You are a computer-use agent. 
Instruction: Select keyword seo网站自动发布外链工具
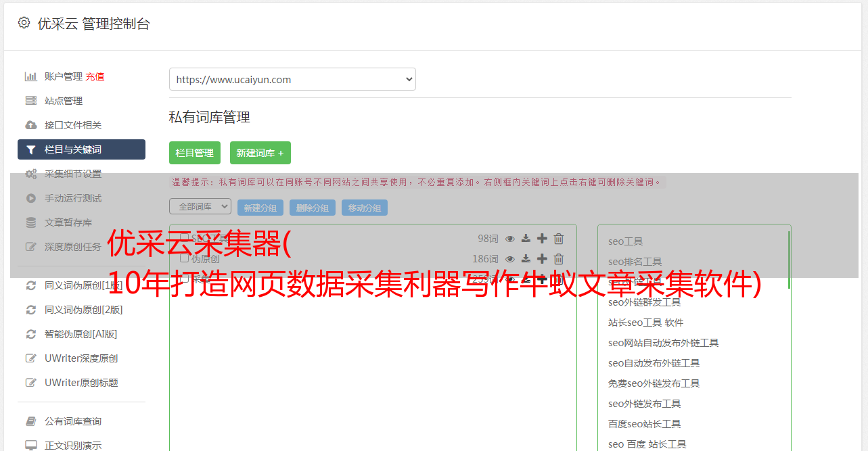[x=664, y=343]
